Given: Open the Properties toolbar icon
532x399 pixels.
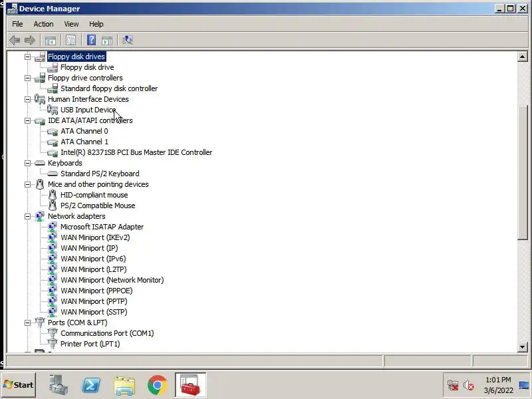Looking at the screenshot, I should tap(70, 41).
